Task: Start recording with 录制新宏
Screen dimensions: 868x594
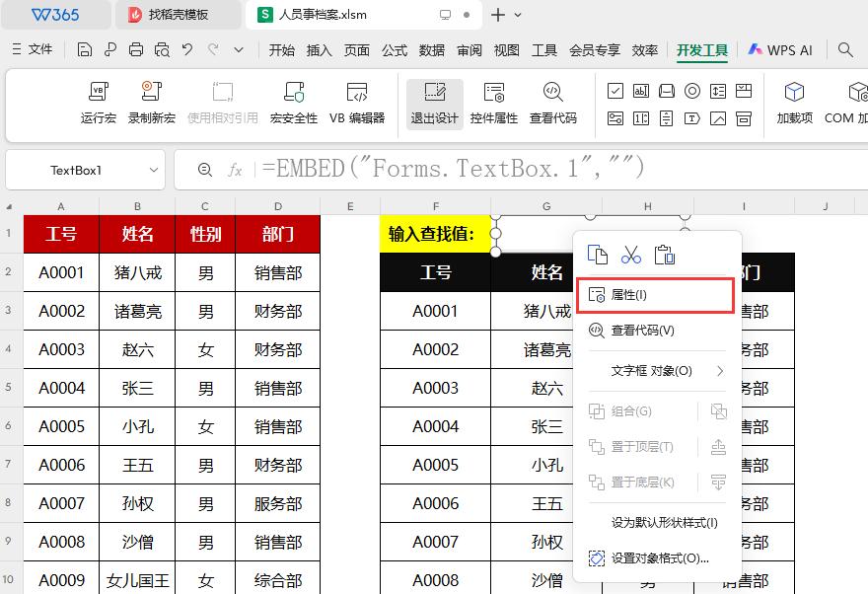Action: pos(152,103)
